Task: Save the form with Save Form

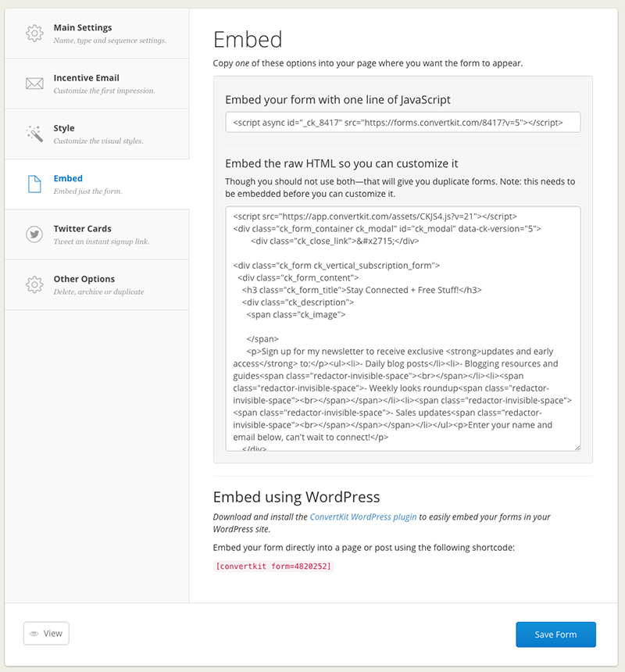Action: pos(555,634)
